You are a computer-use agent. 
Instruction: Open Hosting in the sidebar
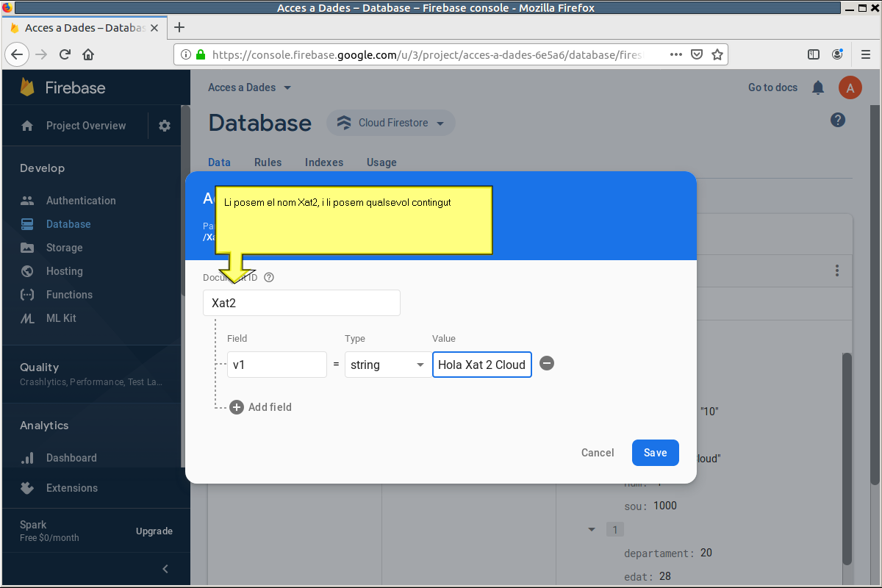[x=64, y=271]
